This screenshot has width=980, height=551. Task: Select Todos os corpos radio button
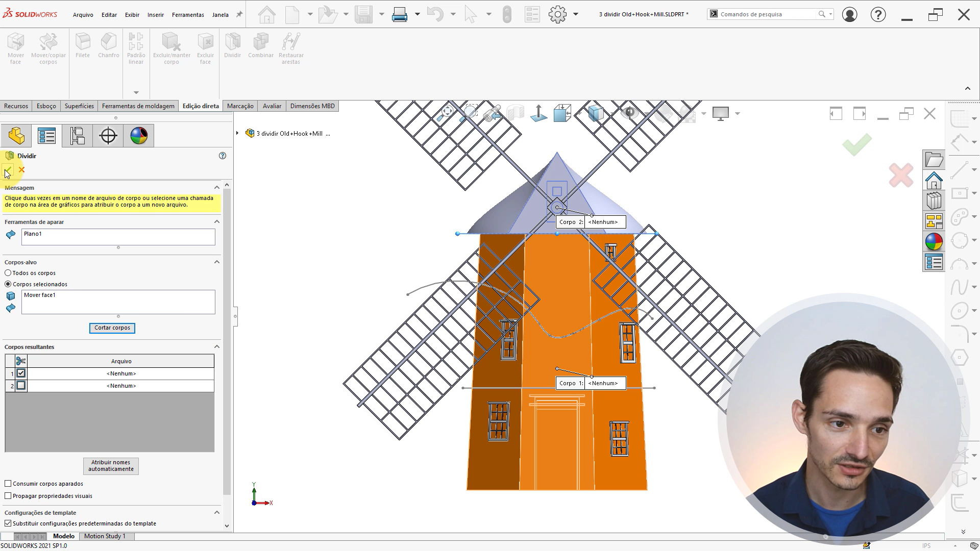[8, 273]
